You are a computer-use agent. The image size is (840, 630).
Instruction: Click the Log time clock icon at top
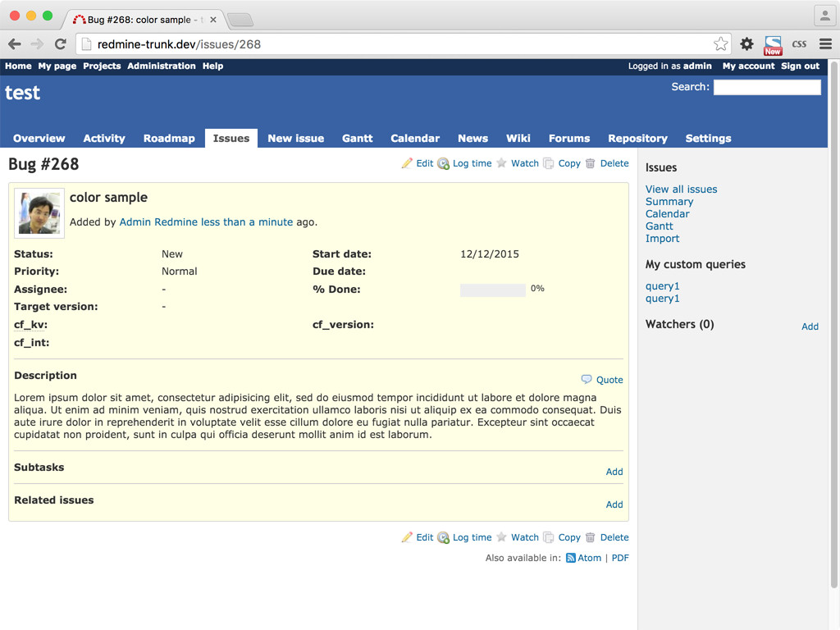point(443,163)
